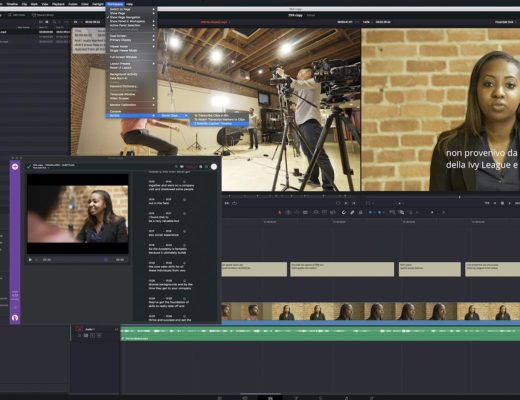Open the Fairlight menu
520x400 pixels.
coord(98,4)
